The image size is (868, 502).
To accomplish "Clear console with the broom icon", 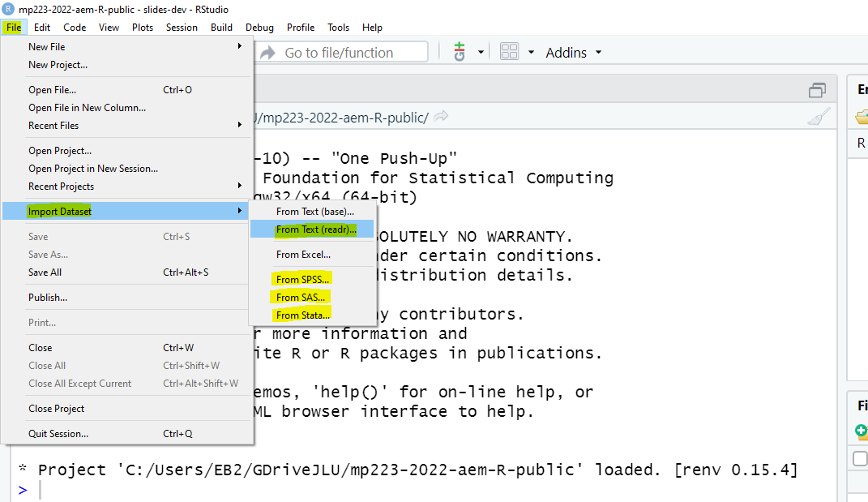I will click(819, 117).
